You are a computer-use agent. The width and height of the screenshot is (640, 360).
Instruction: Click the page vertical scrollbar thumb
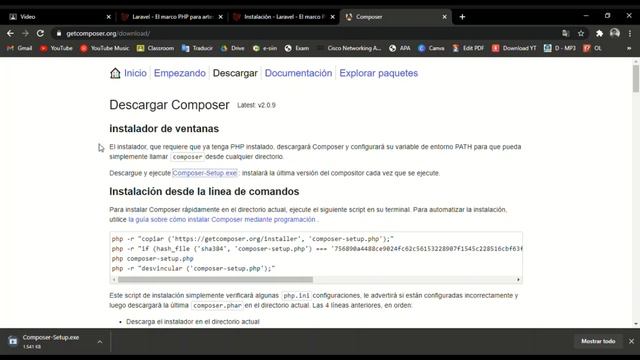(x=636, y=78)
